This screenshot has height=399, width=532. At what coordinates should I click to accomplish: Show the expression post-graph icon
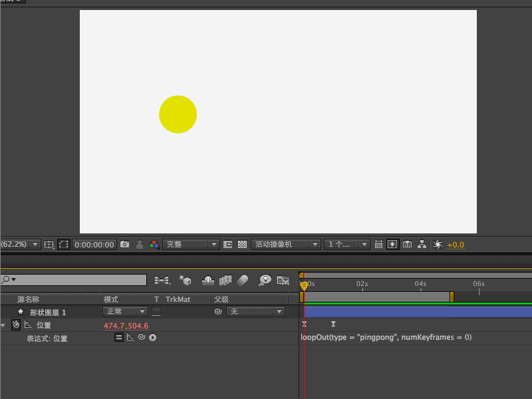(x=130, y=337)
